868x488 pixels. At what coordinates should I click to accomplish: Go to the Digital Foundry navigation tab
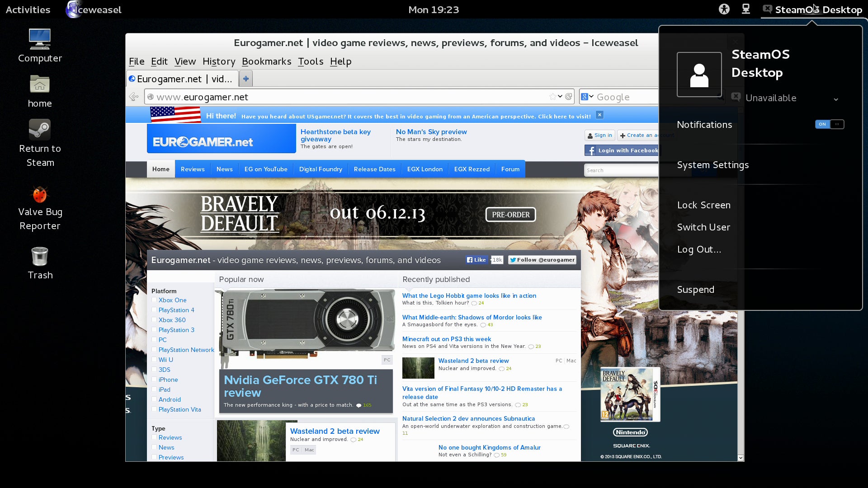pyautogui.click(x=321, y=169)
